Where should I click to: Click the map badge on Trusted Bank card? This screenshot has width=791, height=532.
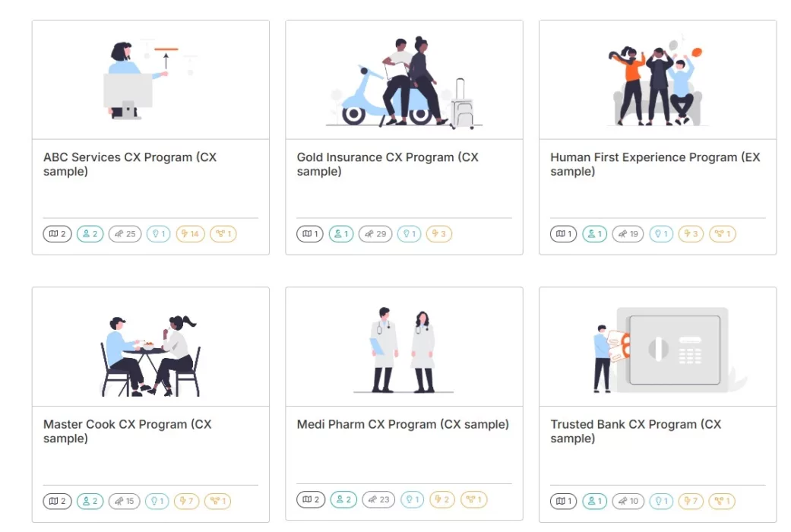563,501
